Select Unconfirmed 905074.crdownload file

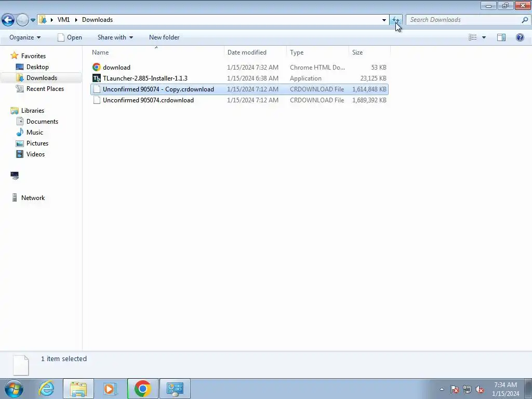click(x=239, y=100)
